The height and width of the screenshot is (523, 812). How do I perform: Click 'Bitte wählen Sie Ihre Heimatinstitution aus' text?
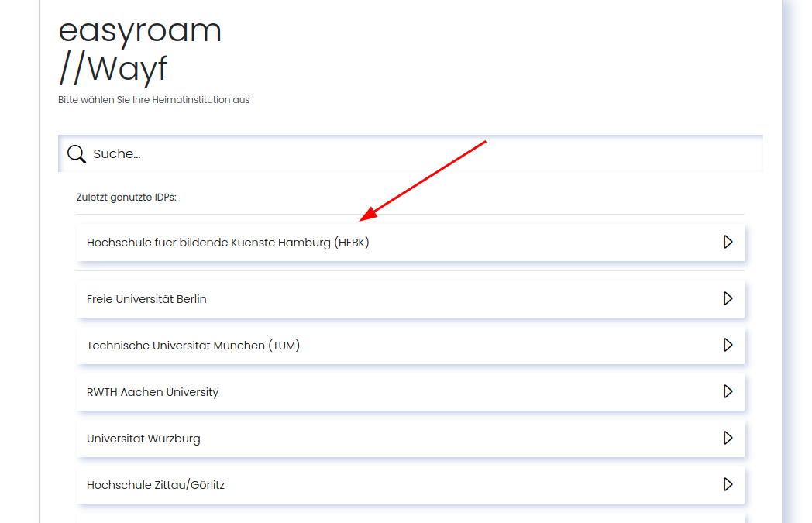154,99
